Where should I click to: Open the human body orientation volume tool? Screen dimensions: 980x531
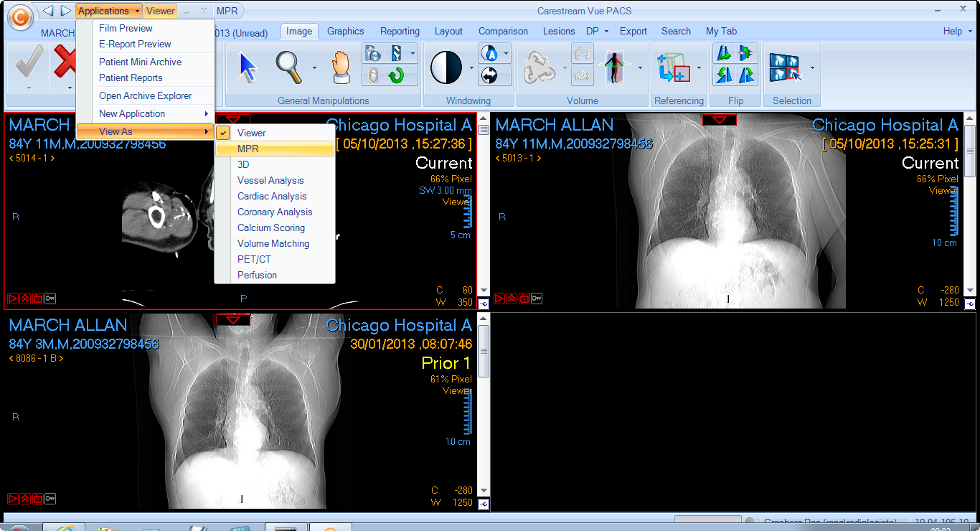click(615, 67)
